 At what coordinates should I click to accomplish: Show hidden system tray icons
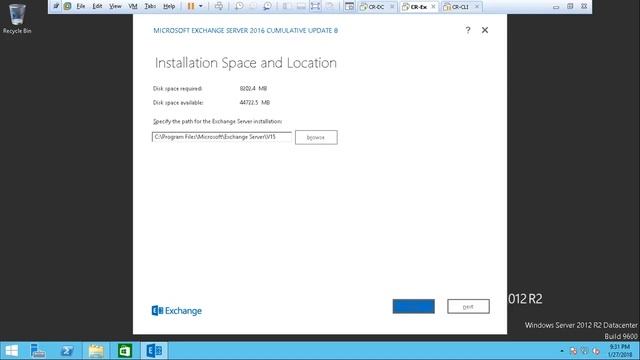tap(562, 351)
